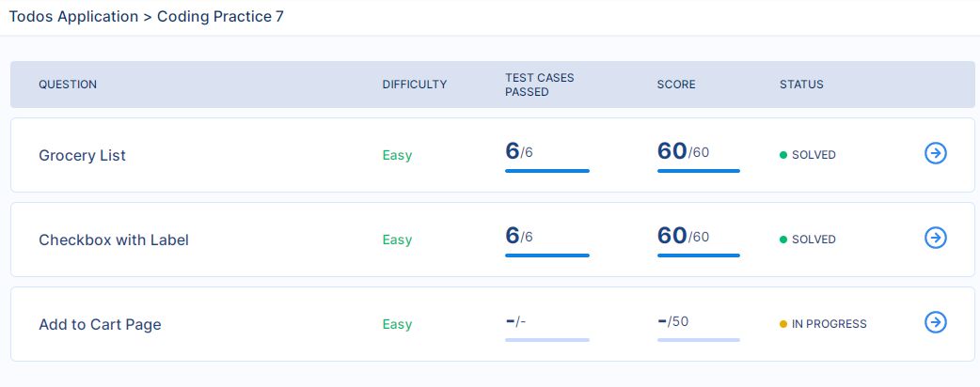Screen dimensions: 980x387
Task: Click green Solved dot for Checkbox with Label
Action: pos(783,240)
